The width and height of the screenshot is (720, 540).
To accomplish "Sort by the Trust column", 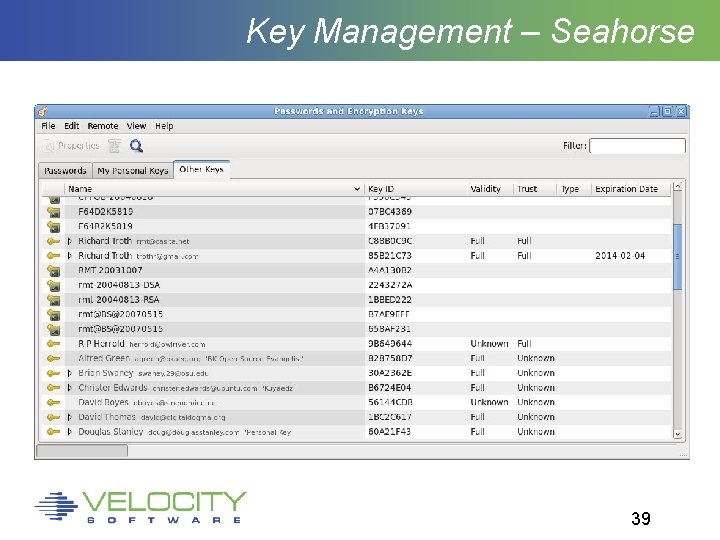I will click(534, 189).
